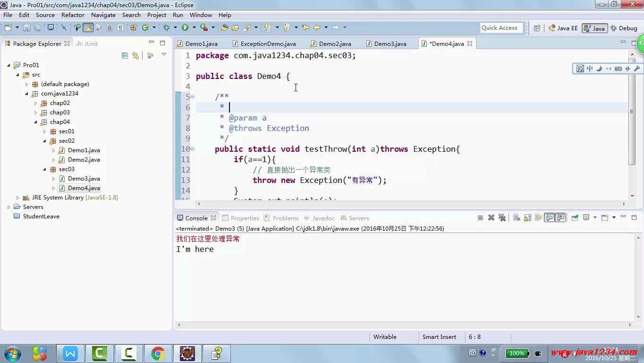Click the Last Edit Location arrow icon
This screenshot has height=363, width=644.
click(305, 27)
